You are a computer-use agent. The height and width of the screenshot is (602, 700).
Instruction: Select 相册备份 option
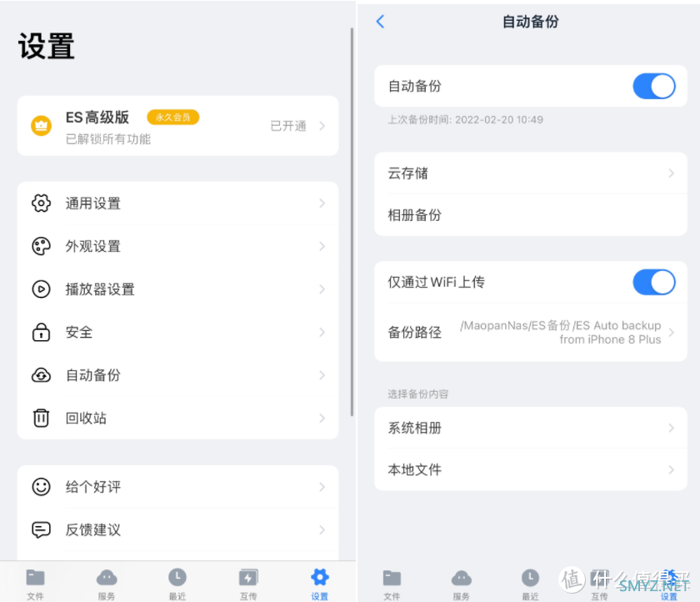pos(531,215)
